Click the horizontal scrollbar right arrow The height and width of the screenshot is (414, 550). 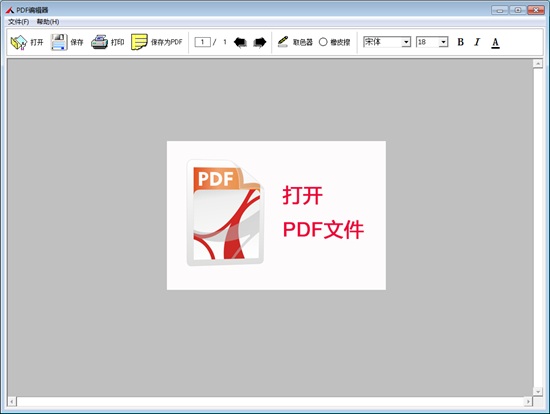pos(528,401)
